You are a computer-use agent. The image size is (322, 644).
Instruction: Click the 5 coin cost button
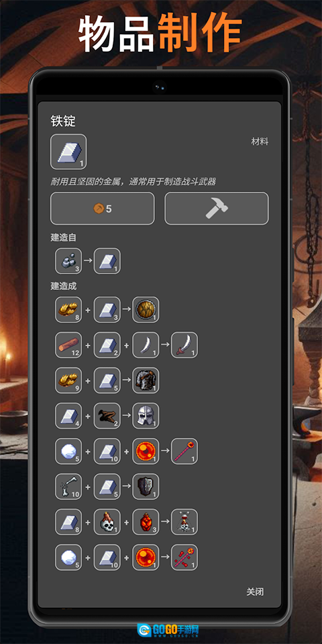(x=102, y=208)
